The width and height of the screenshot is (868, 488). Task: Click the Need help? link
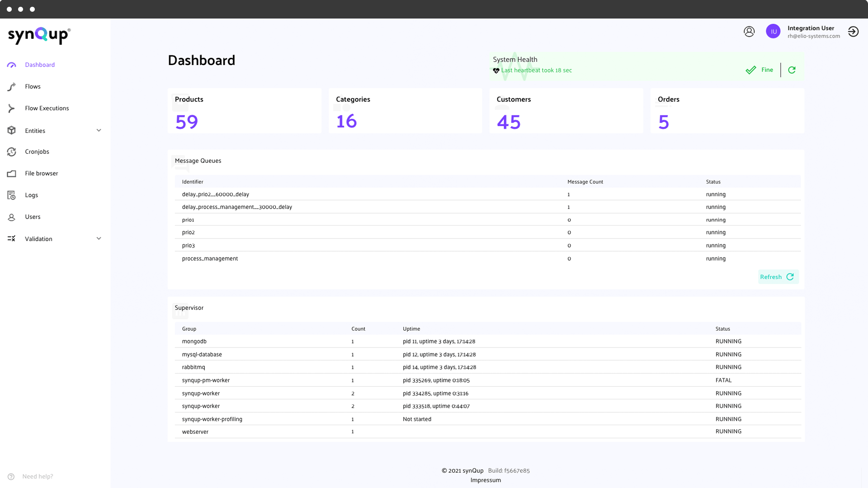click(38, 477)
